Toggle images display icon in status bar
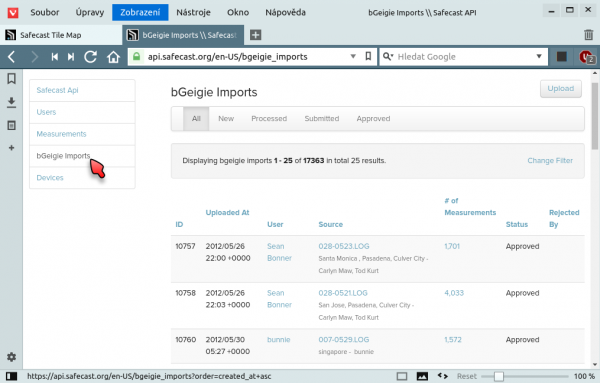 422,376
